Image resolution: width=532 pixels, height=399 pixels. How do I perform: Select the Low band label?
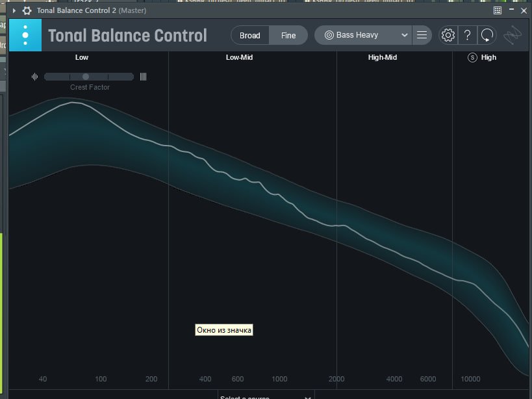point(82,57)
